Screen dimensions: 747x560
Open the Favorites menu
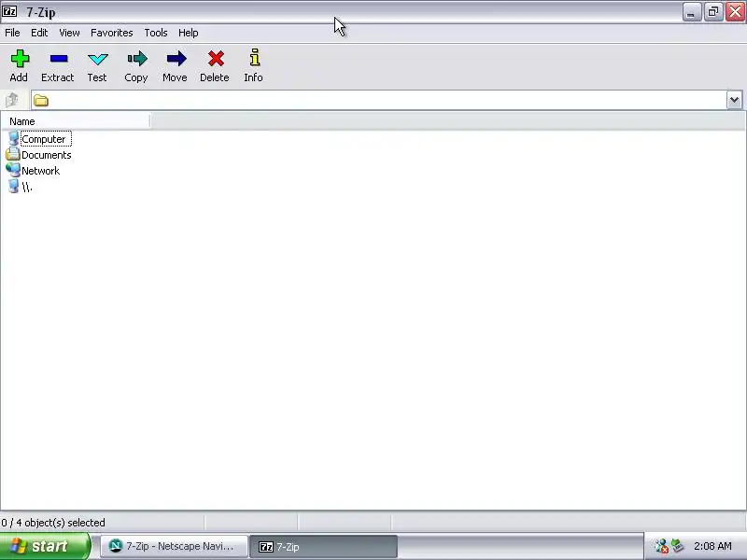click(111, 33)
